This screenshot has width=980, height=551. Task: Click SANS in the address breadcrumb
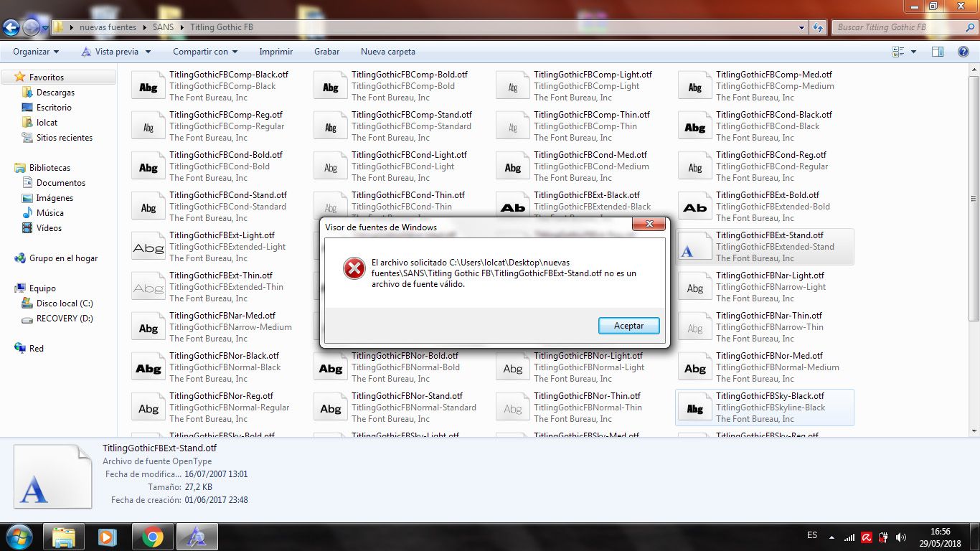click(x=163, y=27)
